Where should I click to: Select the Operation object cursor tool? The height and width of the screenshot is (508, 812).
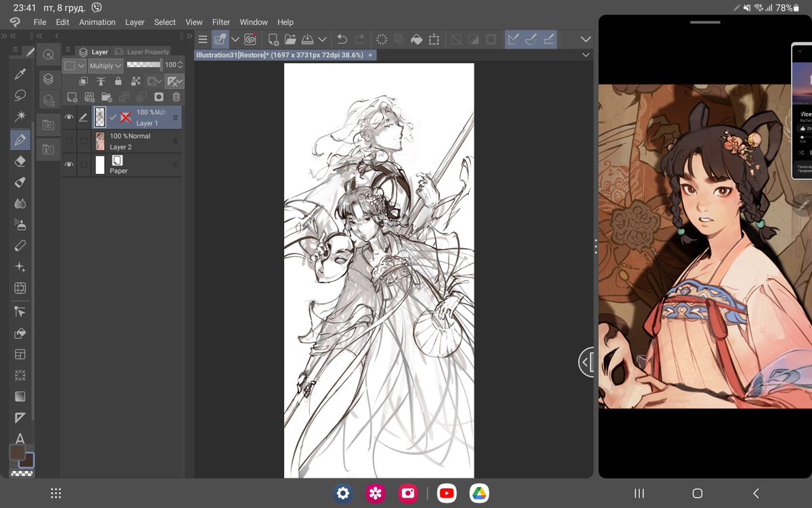20,312
